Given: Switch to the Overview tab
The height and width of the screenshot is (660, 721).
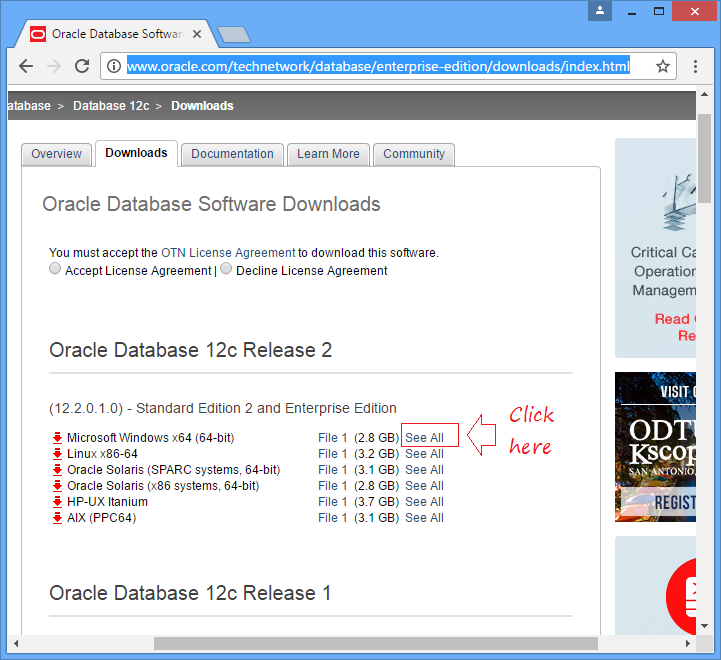Looking at the screenshot, I should point(56,154).
